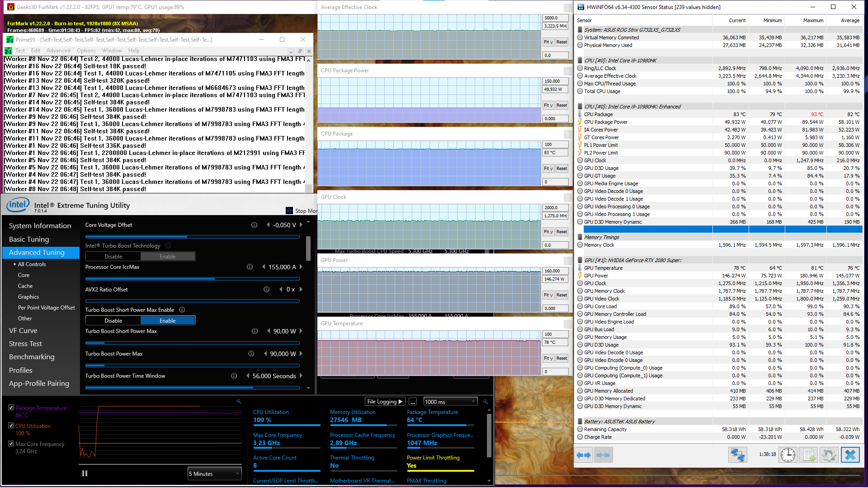Click Fit y on Average Effective Clock graph
868x488 pixels.
[x=548, y=42]
